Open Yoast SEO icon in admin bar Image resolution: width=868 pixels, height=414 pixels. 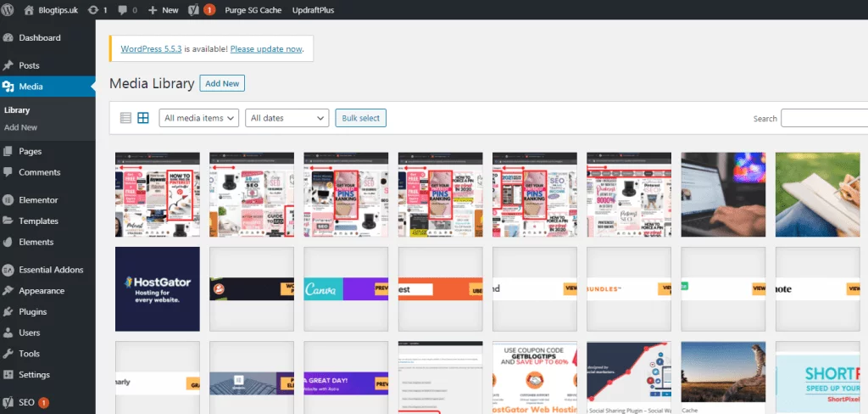tap(194, 10)
